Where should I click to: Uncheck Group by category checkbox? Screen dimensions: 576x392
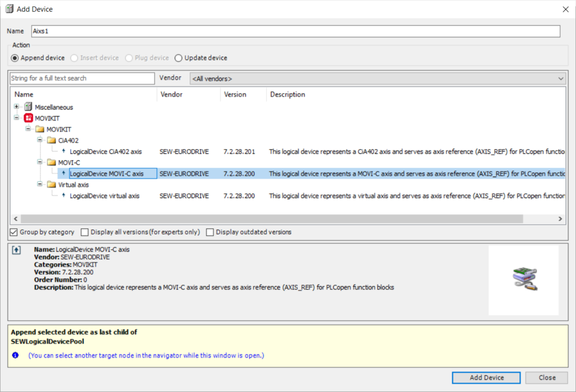pos(14,232)
